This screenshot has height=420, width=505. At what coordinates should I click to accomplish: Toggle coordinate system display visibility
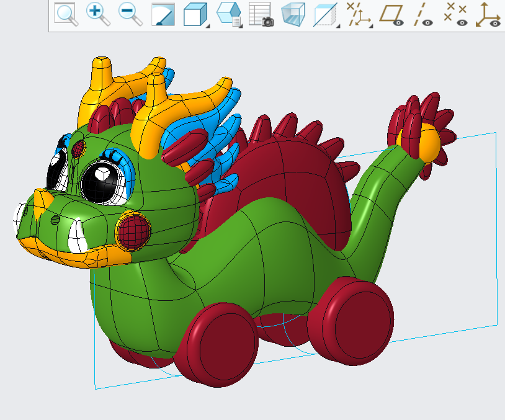[x=488, y=16]
